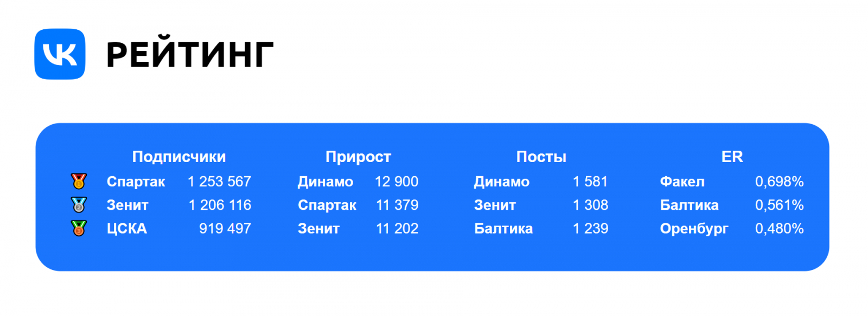Click ЦСКА in the subscribers ranking
868x316 pixels.
coord(126,229)
